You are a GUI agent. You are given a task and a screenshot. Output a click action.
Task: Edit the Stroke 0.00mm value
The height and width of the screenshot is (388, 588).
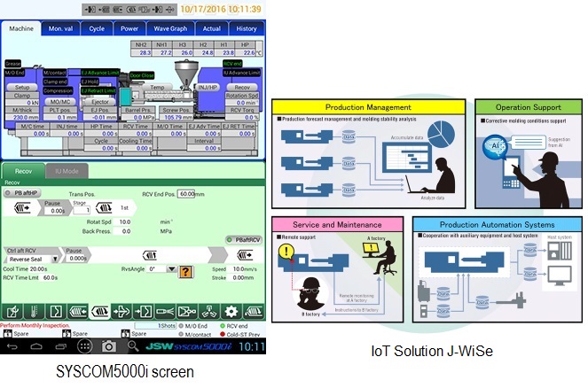pos(243,277)
